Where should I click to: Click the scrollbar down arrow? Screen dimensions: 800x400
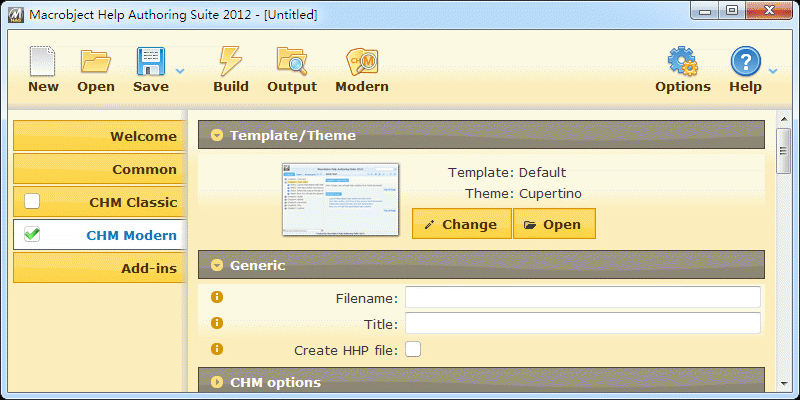(783, 384)
